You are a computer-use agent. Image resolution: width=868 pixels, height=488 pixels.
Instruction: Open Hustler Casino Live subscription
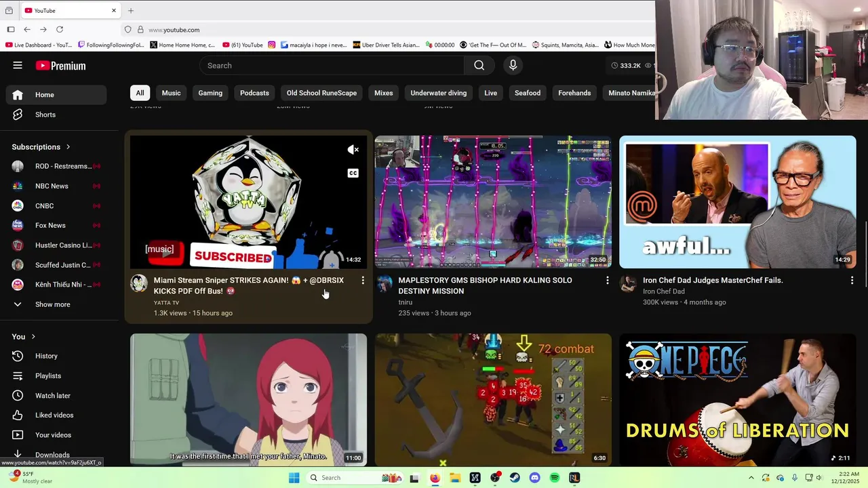(56, 245)
